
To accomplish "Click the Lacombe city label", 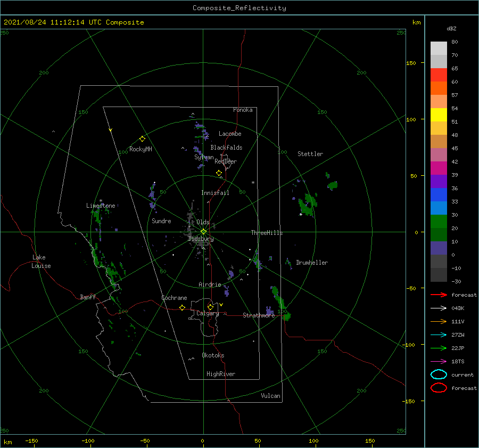I will tap(230, 134).
